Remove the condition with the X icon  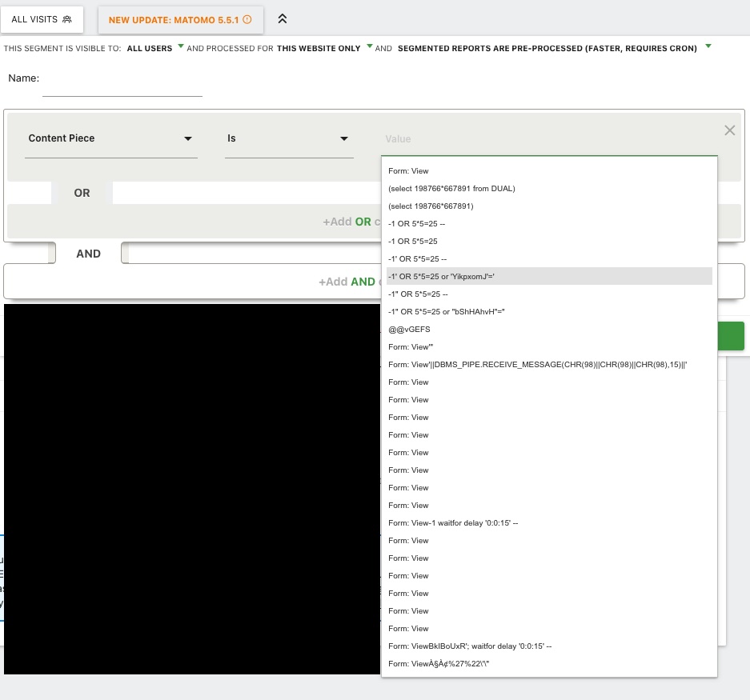point(729,130)
